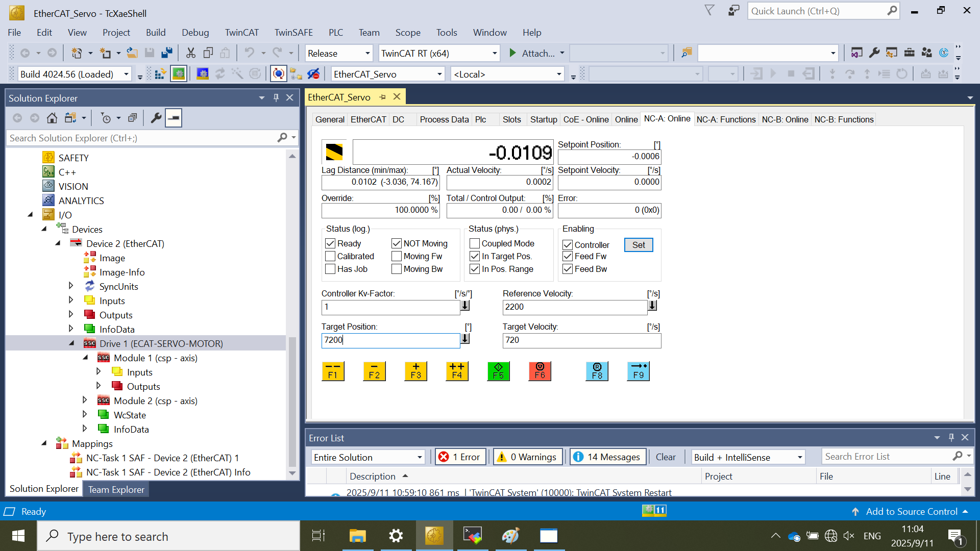This screenshot has height=551, width=980.
Task: Uncheck the Controller enabling checkbox
Action: [568, 245]
